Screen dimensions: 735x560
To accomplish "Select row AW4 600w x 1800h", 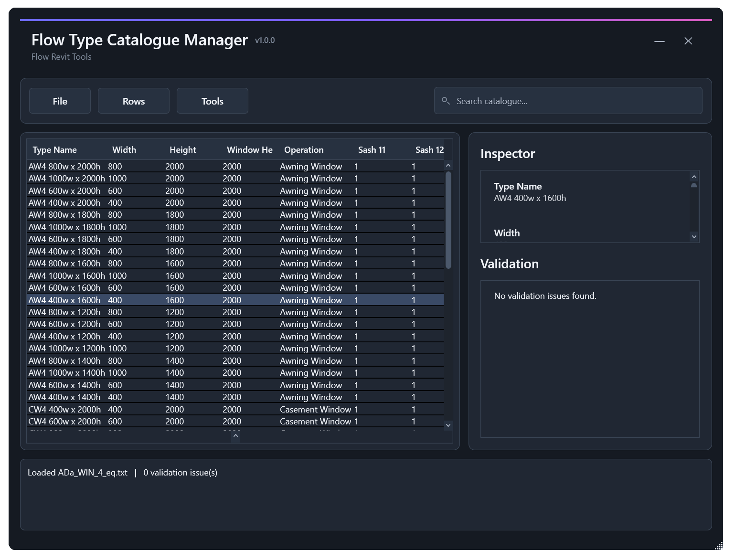I will click(235, 239).
